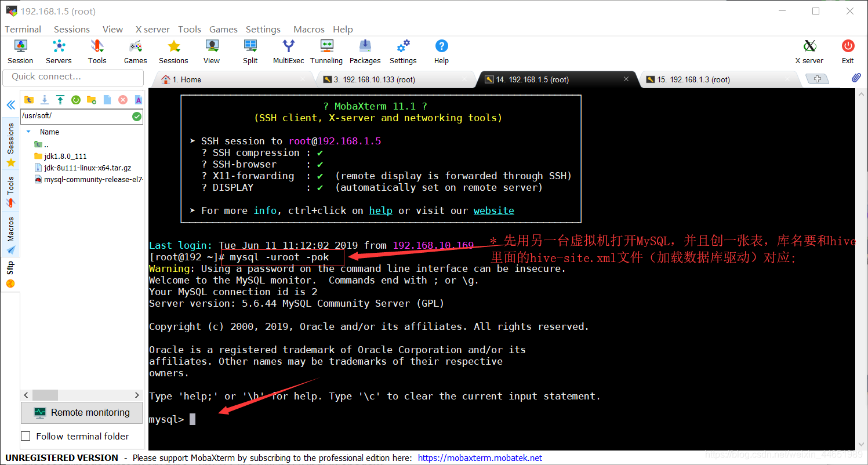The height and width of the screenshot is (465, 868).
Task: Open the Help toolbar icon
Action: coord(441,51)
